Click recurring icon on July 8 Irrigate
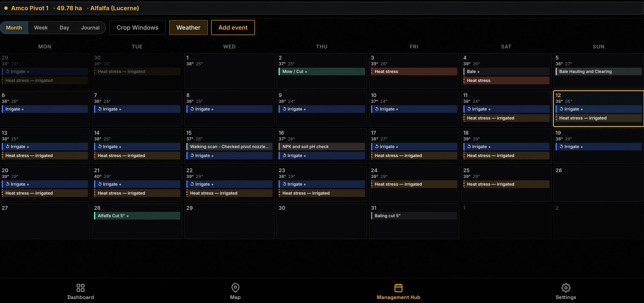 coord(192,109)
